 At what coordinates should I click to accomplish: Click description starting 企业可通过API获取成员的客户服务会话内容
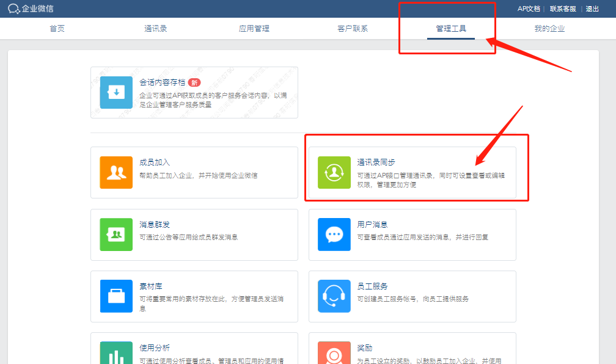pos(213,100)
